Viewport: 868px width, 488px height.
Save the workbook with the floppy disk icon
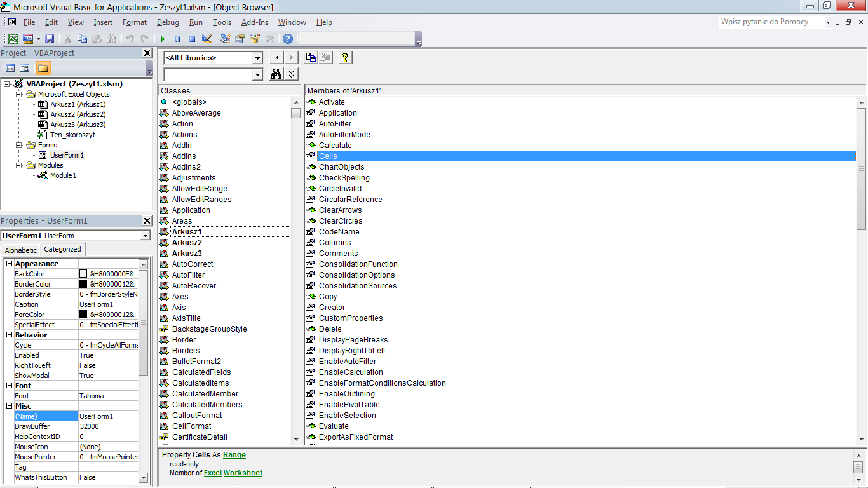point(50,39)
